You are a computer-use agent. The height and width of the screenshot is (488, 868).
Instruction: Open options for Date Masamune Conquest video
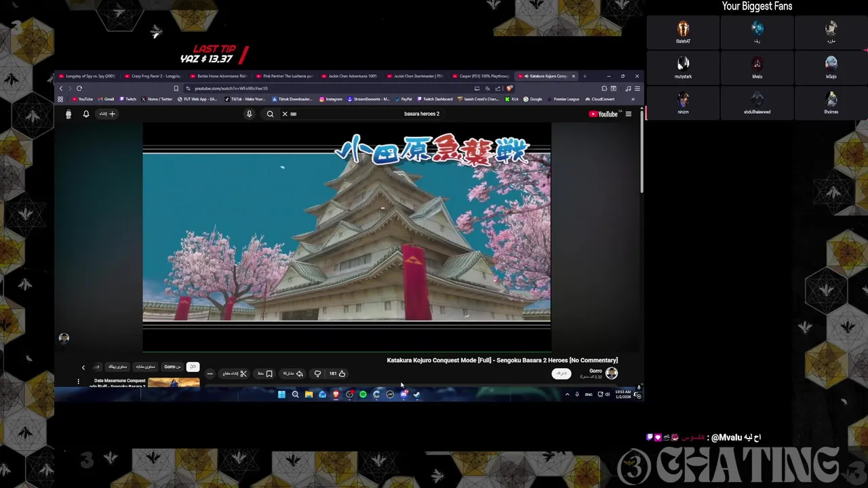click(x=78, y=382)
